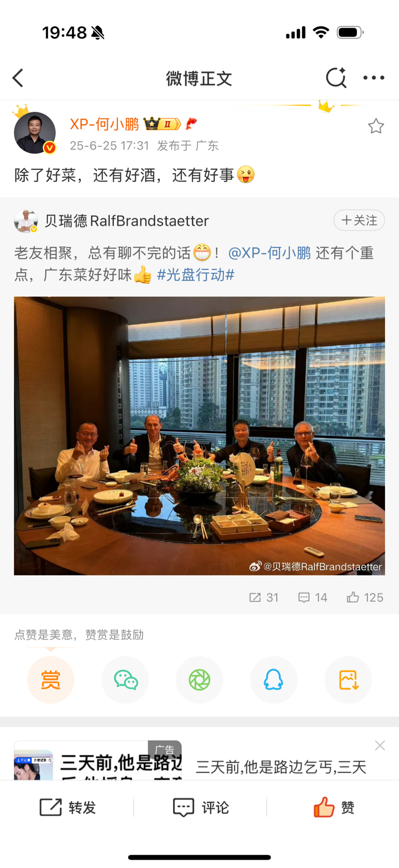Image resolution: width=399 pixels, height=868 pixels.
Task: Open 贝瑞德RalfBrandstaetter username
Action: pos(126,221)
